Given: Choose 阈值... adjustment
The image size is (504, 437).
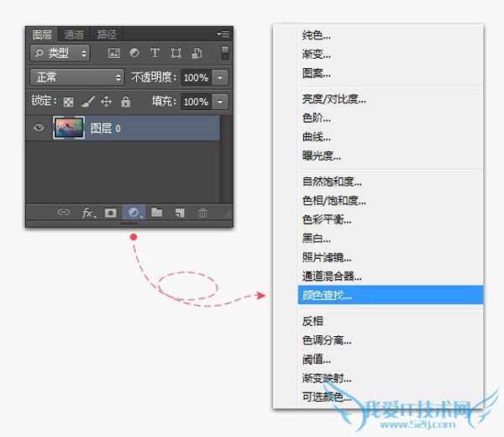Looking at the screenshot, I should pyautogui.click(x=391, y=359).
